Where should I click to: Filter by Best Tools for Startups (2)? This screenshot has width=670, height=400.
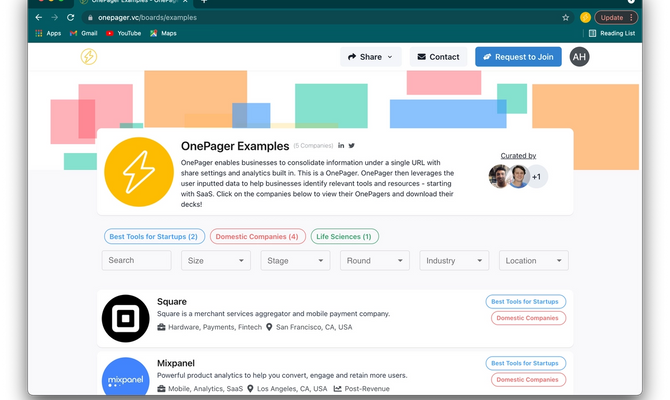[154, 236]
